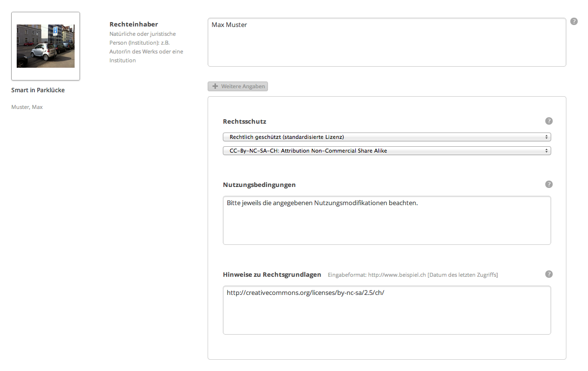Open the Rechtsschutz help question mark

[x=549, y=121]
